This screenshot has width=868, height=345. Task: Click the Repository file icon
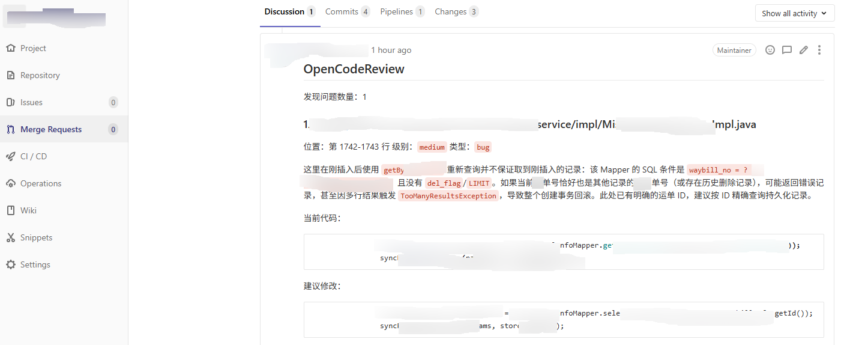pos(10,75)
